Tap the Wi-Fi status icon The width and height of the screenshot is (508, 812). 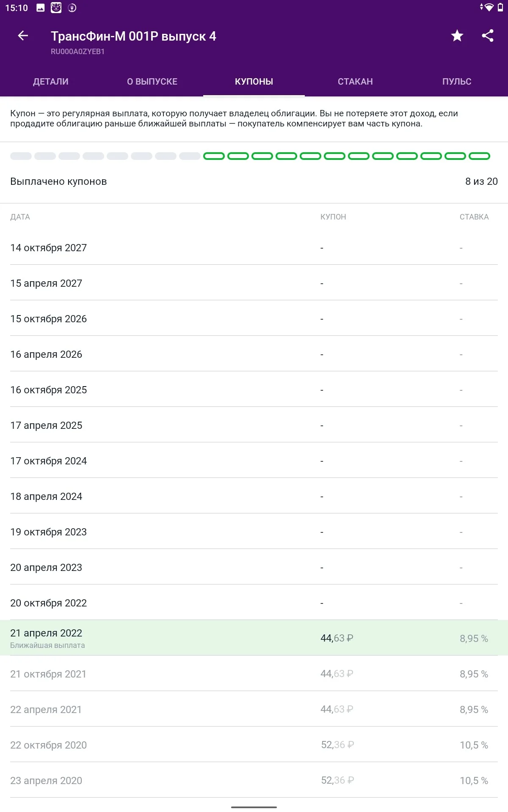click(x=489, y=7)
